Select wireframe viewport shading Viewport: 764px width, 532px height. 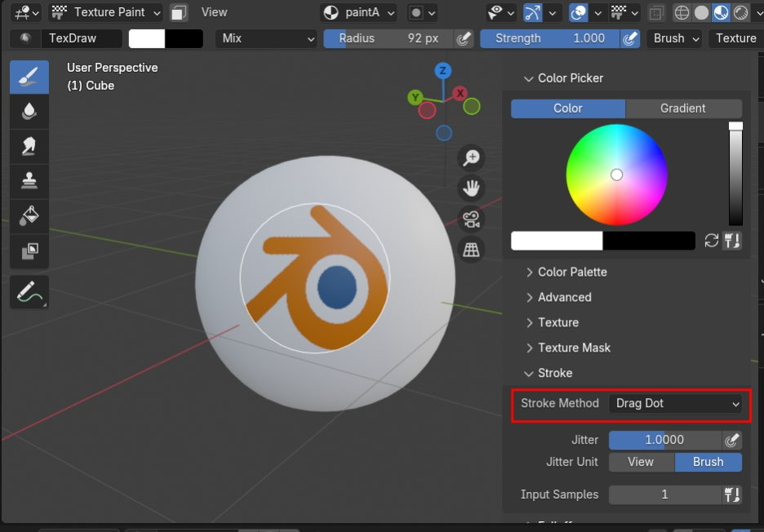point(682,13)
